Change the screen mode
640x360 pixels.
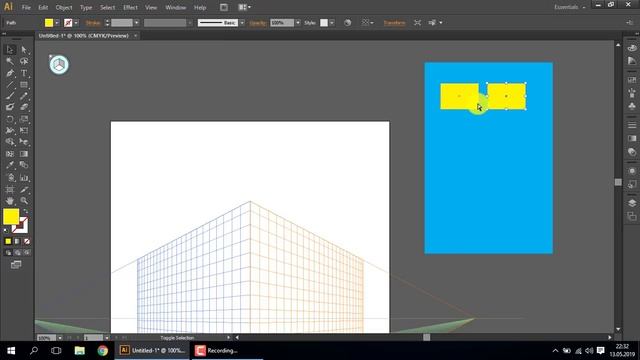16,265
